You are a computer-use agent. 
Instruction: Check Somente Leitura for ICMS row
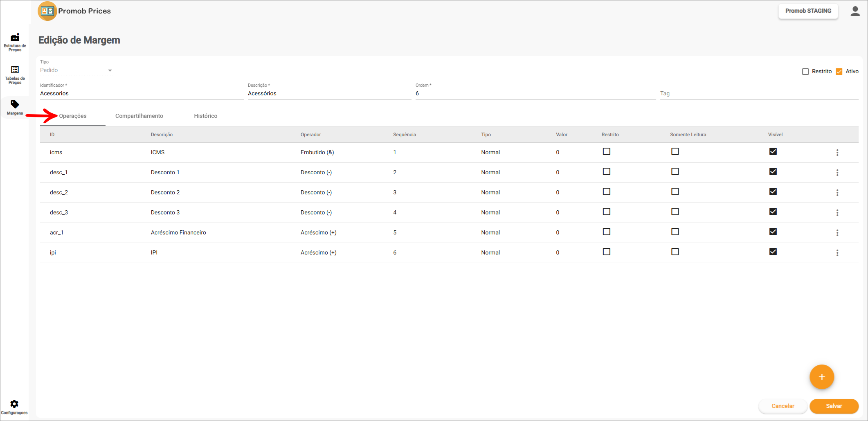tap(675, 151)
